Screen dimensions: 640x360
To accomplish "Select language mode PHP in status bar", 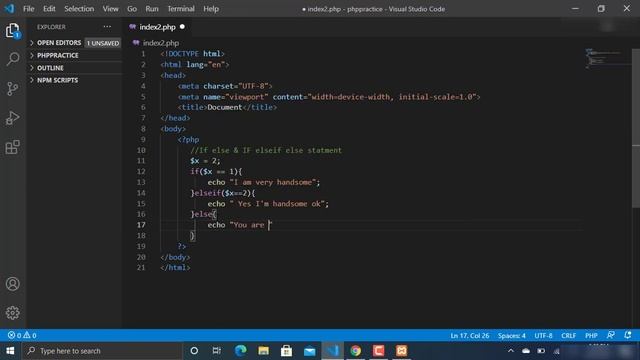I will [x=591, y=336].
